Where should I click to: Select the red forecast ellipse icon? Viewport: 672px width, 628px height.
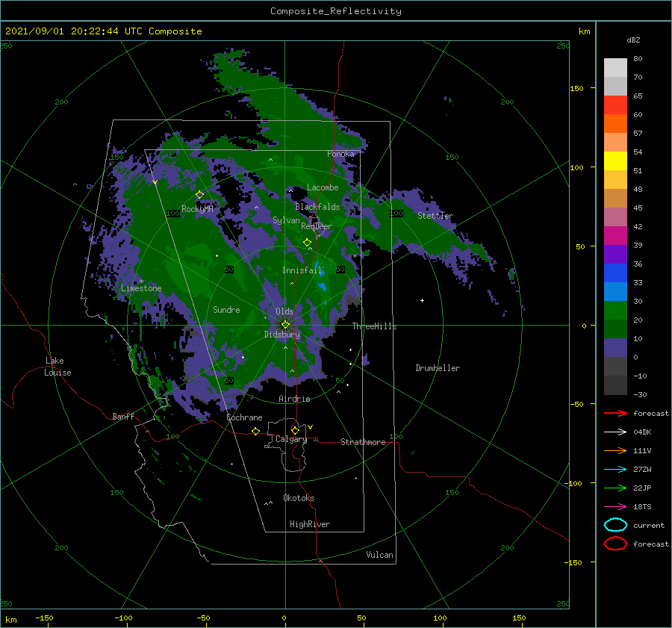(x=615, y=544)
